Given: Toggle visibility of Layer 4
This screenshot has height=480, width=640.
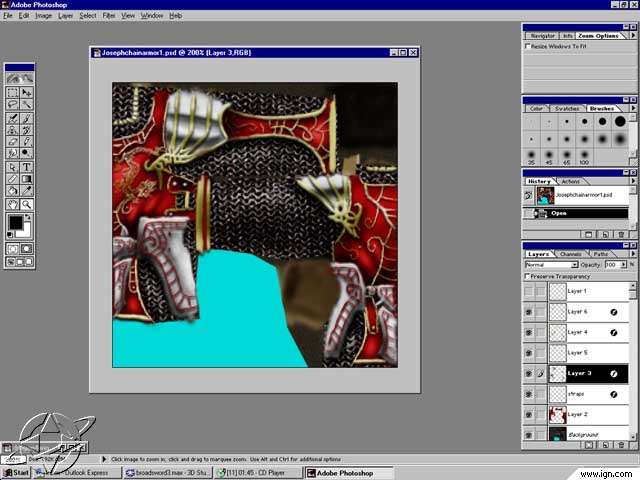Looking at the screenshot, I should point(529,333).
